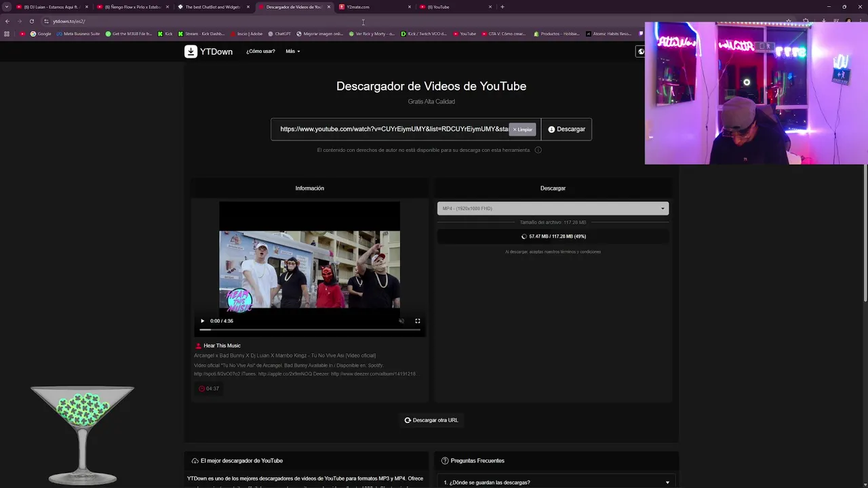The image size is (868, 488).
Task: Click the 'Gratis Alta Calidad' subtitle
Action: click(x=431, y=102)
